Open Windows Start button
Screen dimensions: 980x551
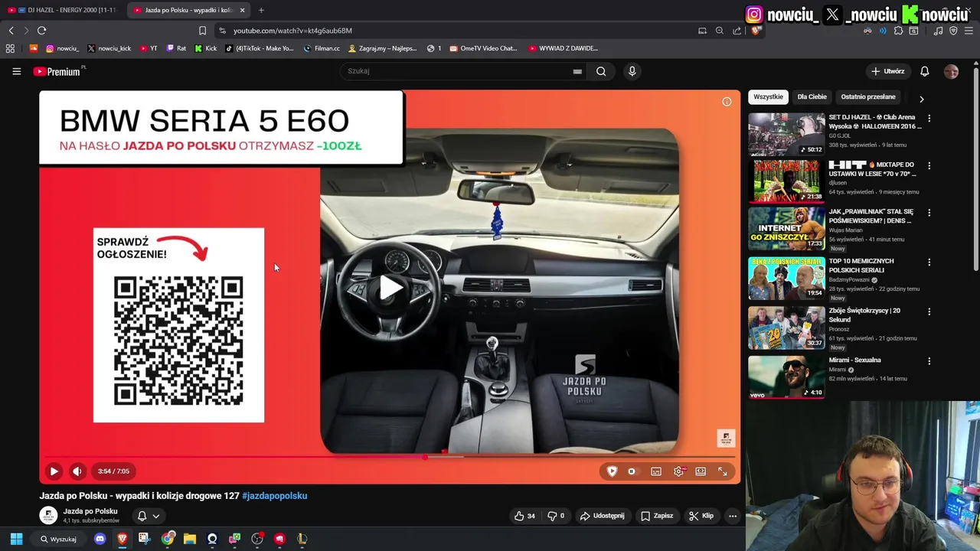click(x=16, y=539)
